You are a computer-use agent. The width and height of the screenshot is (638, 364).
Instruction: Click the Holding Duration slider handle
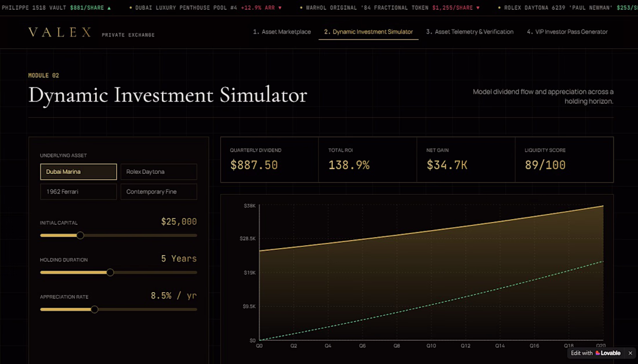(x=110, y=272)
